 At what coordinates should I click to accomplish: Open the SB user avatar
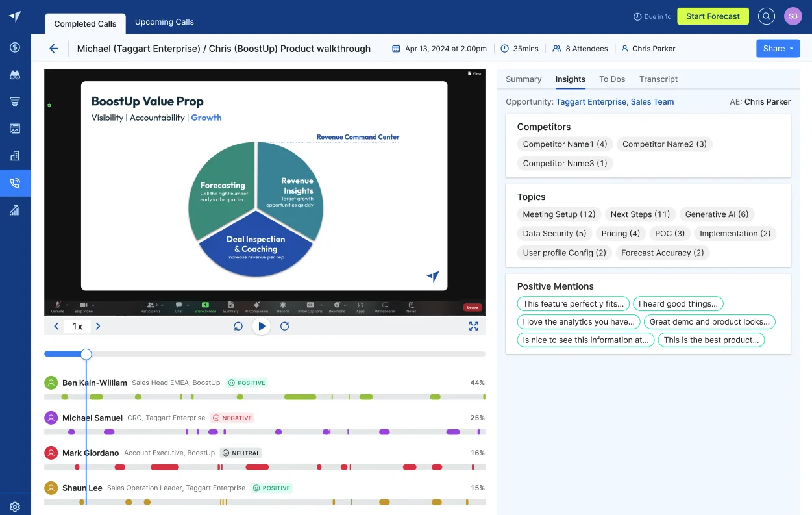tap(793, 16)
